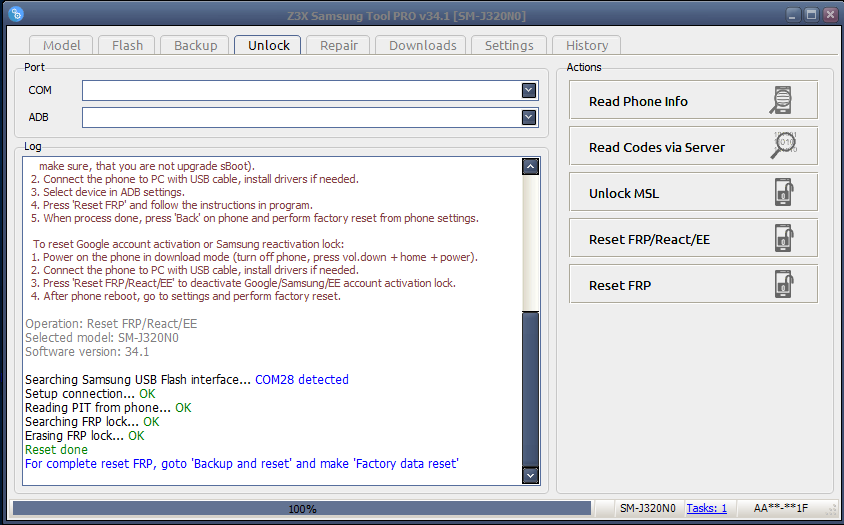Image resolution: width=844 pixels, height=525 pixels.
Task: Click Read Codes via Server button
Action: click(x=693, y=146)
